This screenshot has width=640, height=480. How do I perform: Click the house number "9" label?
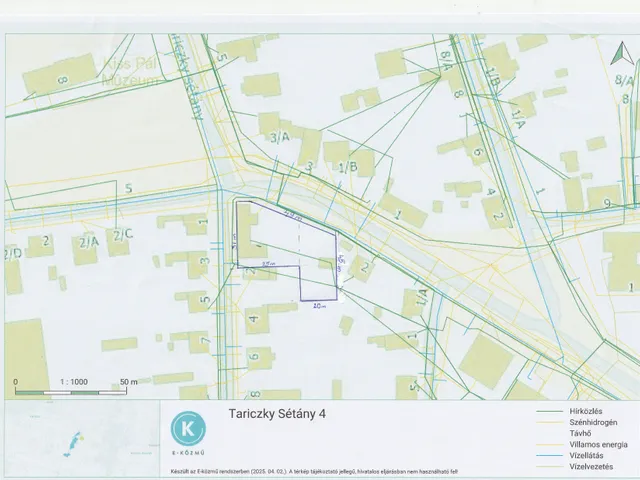coord(607,203)
